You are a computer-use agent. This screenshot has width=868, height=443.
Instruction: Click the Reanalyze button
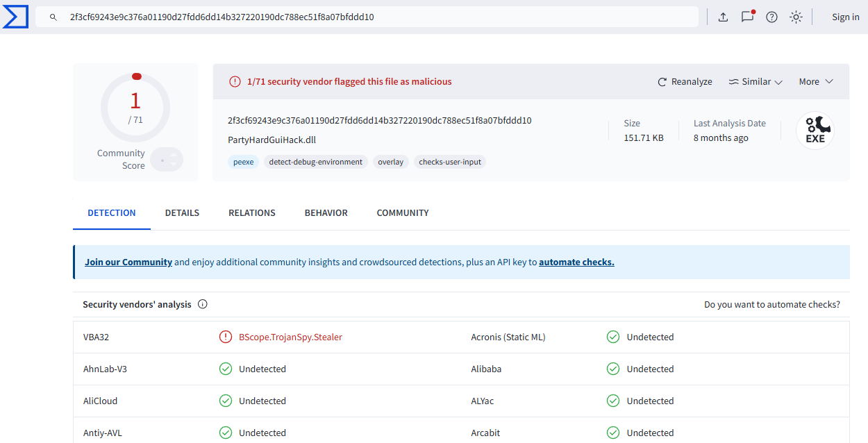click(x=685, y=82)
